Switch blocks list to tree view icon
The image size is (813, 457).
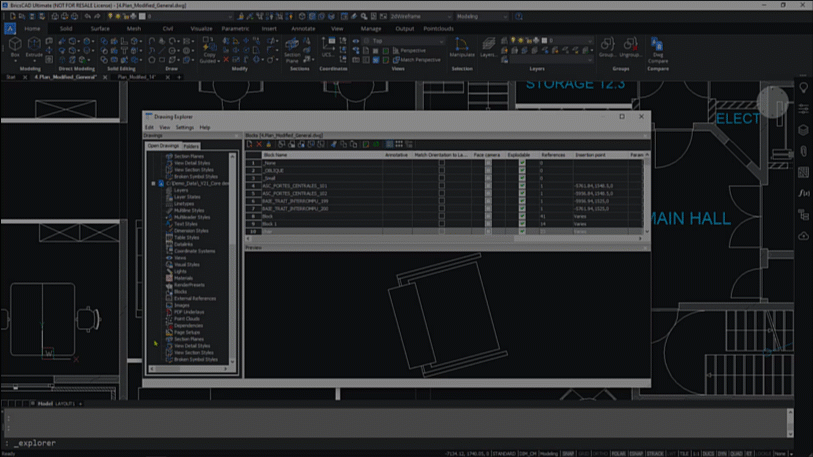point(409,145)
